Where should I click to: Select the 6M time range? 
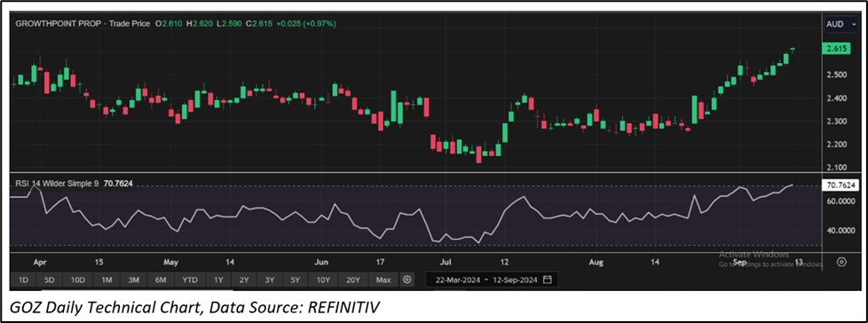point(161,280)
